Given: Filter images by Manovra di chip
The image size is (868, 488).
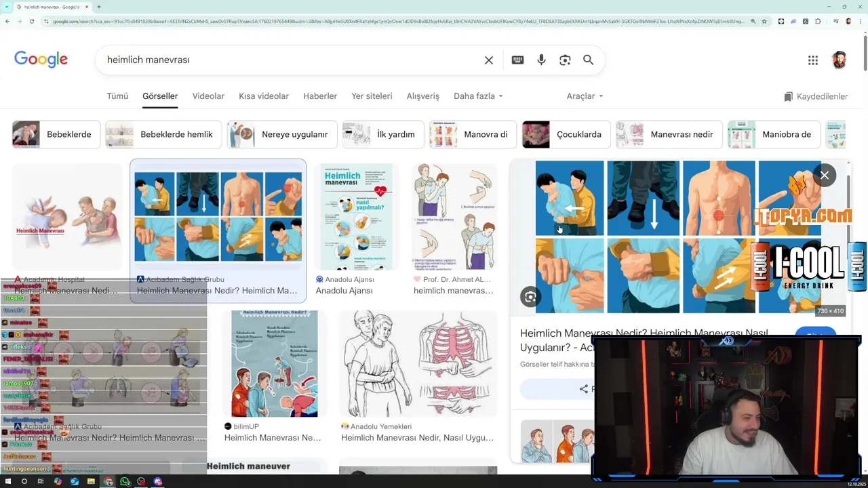Looking at the screenshot, I should (473, 134).
